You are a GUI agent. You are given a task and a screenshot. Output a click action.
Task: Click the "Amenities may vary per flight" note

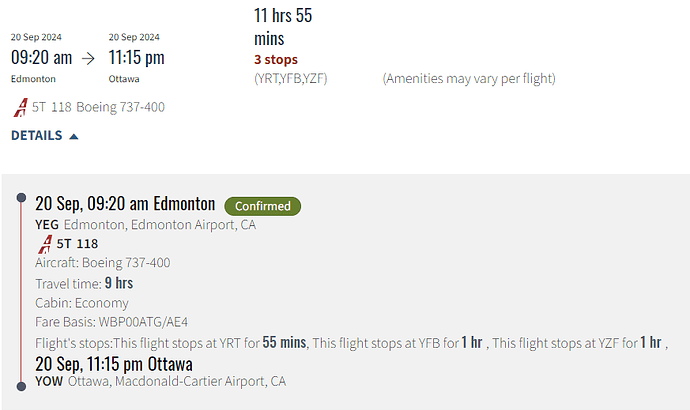pyautogui.click(x=468, y=78)
